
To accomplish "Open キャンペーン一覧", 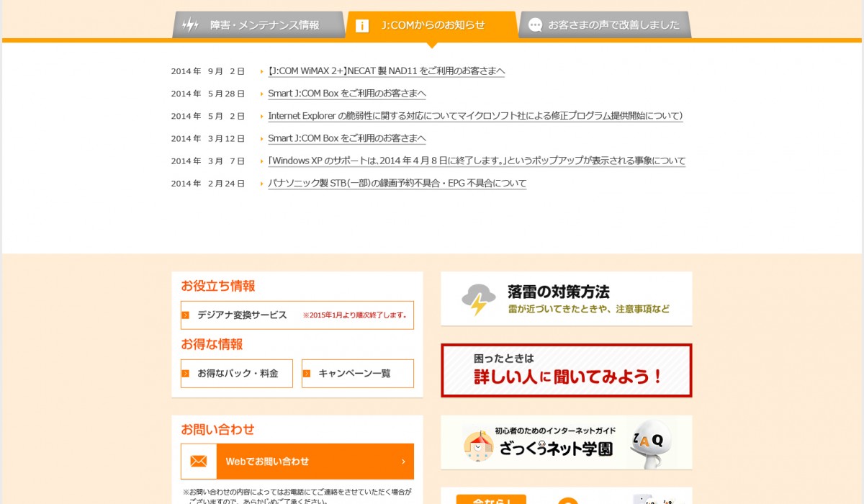I will [358, 374].
